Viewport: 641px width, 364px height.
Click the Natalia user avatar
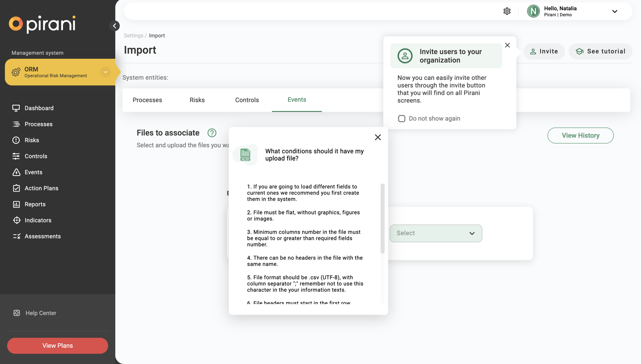533,11
